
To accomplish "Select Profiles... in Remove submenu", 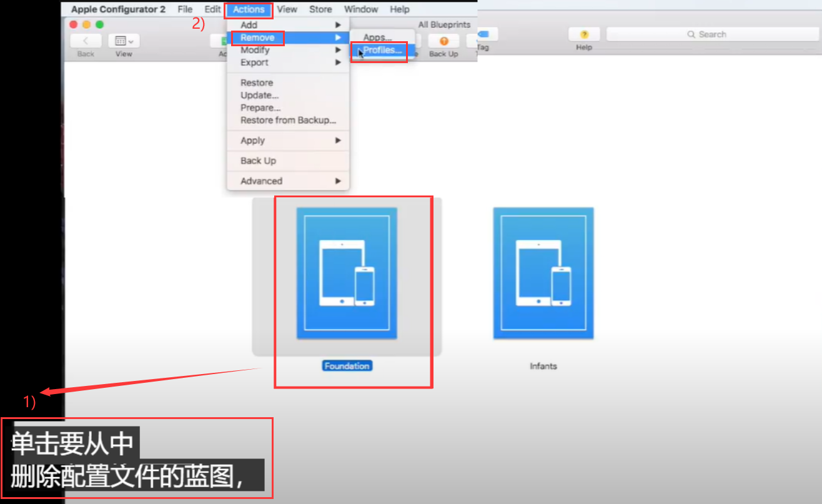I will point(382,51).
